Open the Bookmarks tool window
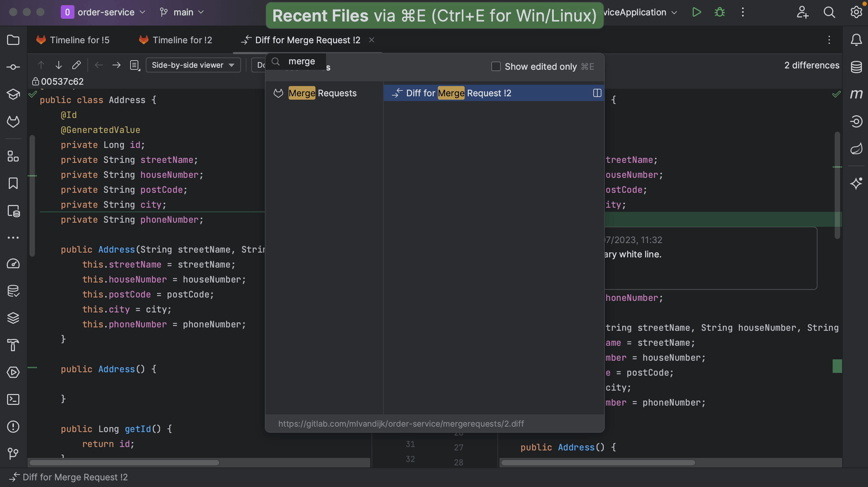Viewport: 868px width, 487px height. tap(13, 184)
